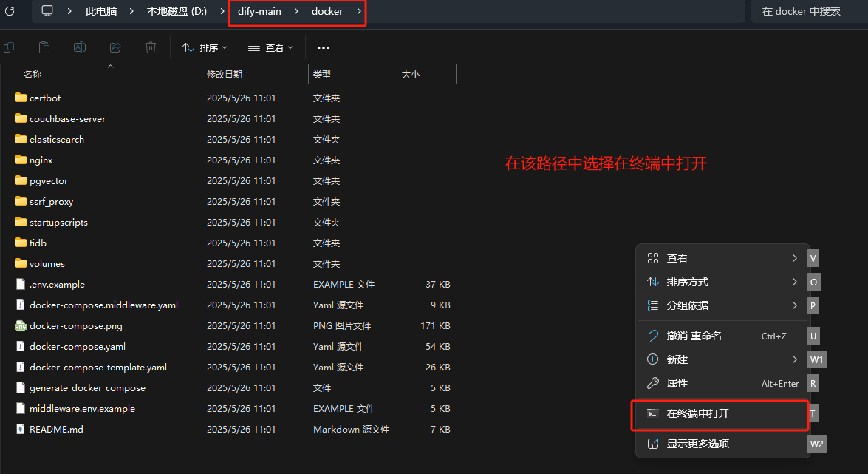Click the Paste clipboard icon in toolbar
Screen dimensions: 868x474
[44, 47]
